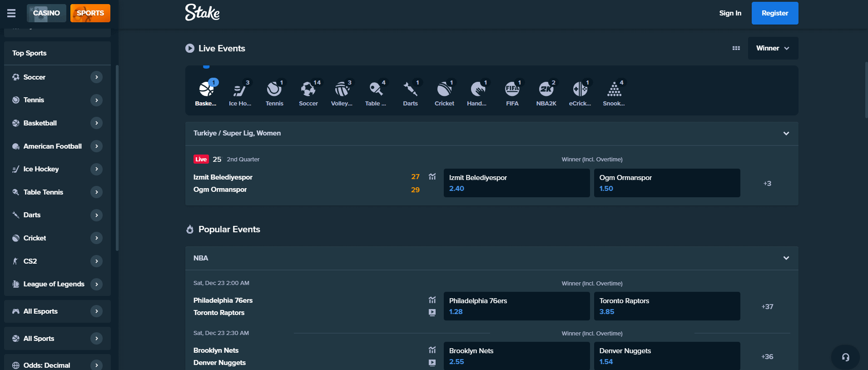
Task: Collapse the NBA events section
Action: (786, 258)
